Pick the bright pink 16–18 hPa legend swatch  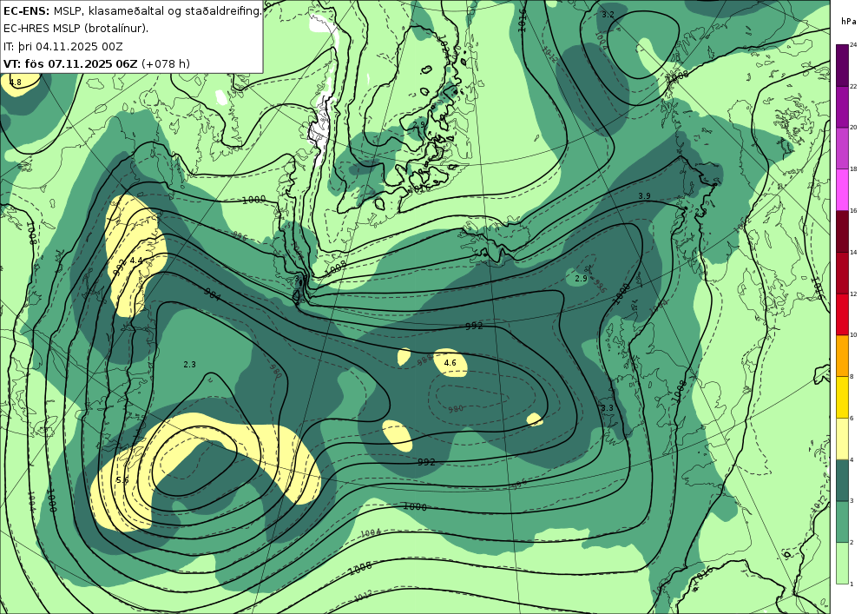tap(842, 190)
